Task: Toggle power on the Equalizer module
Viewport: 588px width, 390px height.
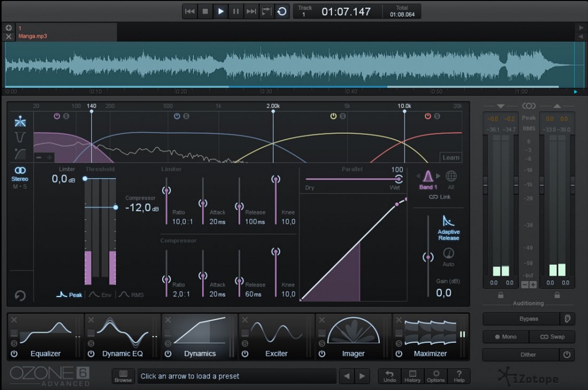Action: pos(14,354)
